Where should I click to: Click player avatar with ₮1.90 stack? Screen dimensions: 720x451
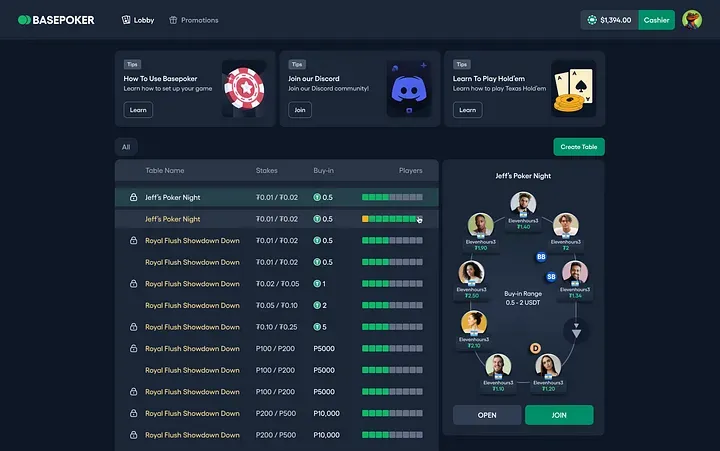pos(480,226)
